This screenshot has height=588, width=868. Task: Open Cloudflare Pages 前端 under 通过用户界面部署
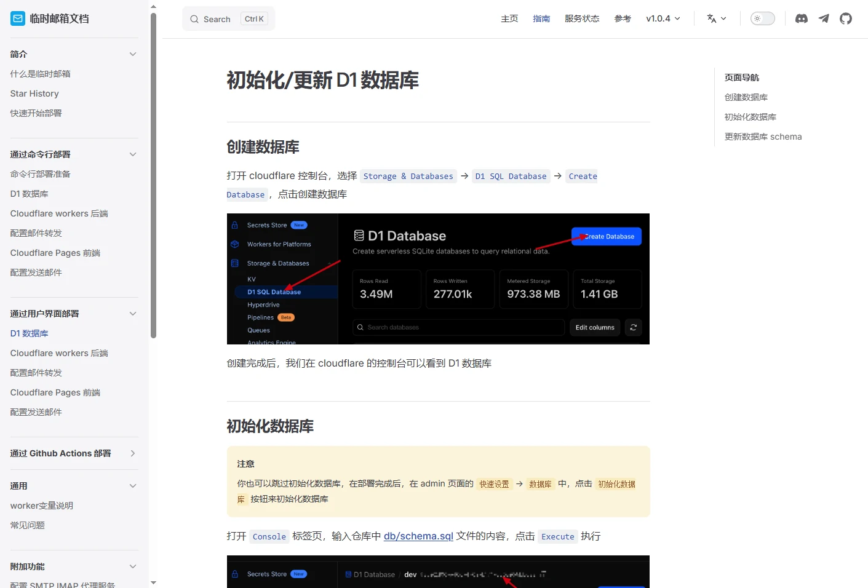[x=55, y=392]
